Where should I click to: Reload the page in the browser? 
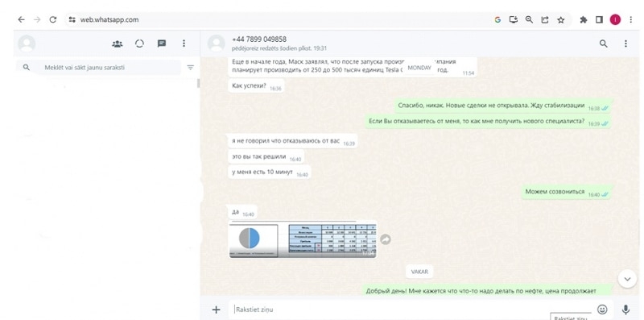tap(53, 19)
